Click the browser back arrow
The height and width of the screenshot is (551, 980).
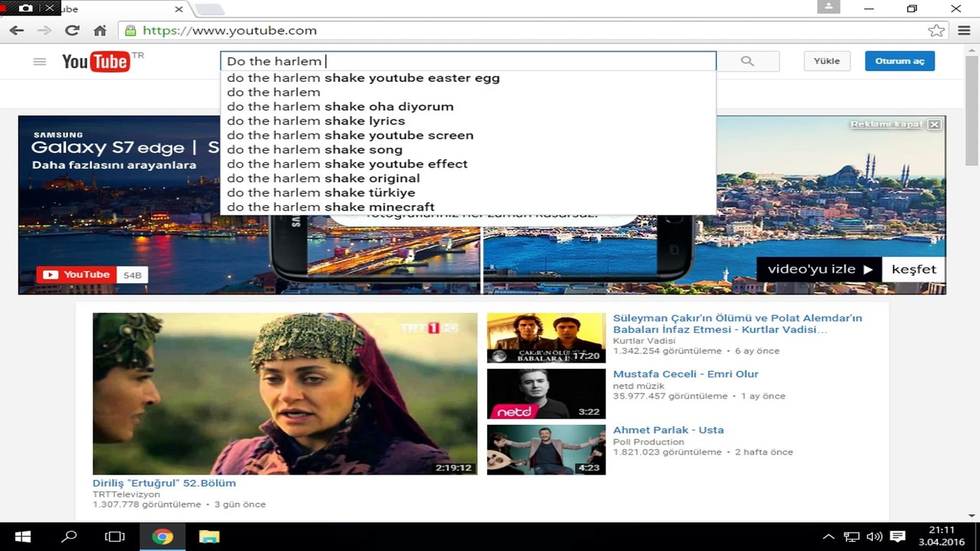pyautogui.click(x=17, y=31)
